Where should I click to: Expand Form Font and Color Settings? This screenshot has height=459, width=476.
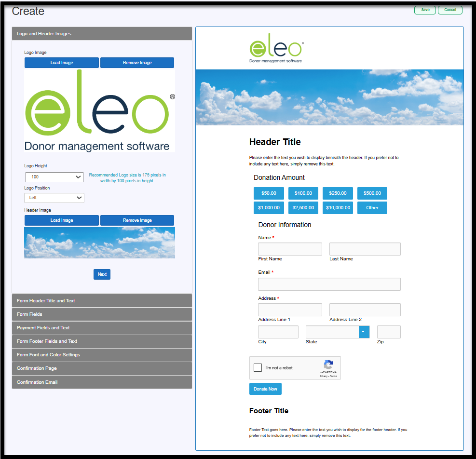pos(102,355)
